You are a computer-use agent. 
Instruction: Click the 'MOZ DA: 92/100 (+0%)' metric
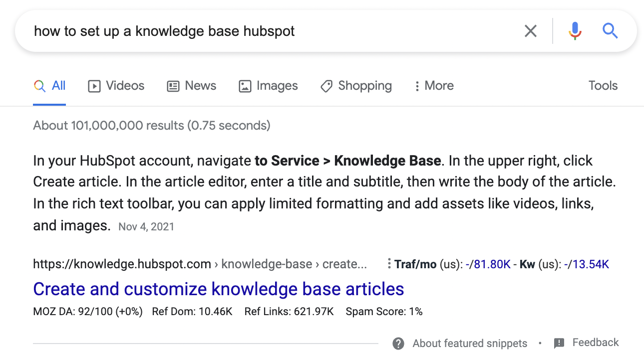88,312
